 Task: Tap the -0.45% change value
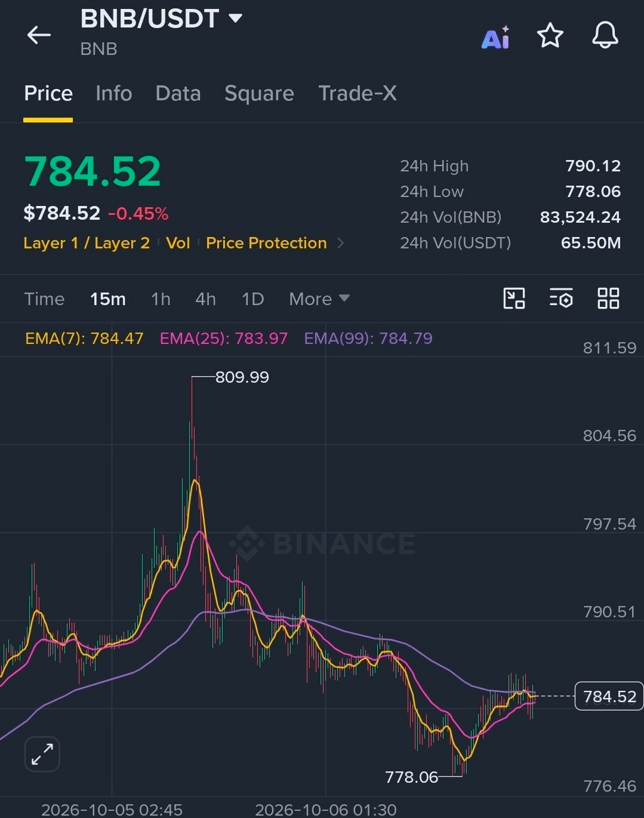[x=138, y=214]
